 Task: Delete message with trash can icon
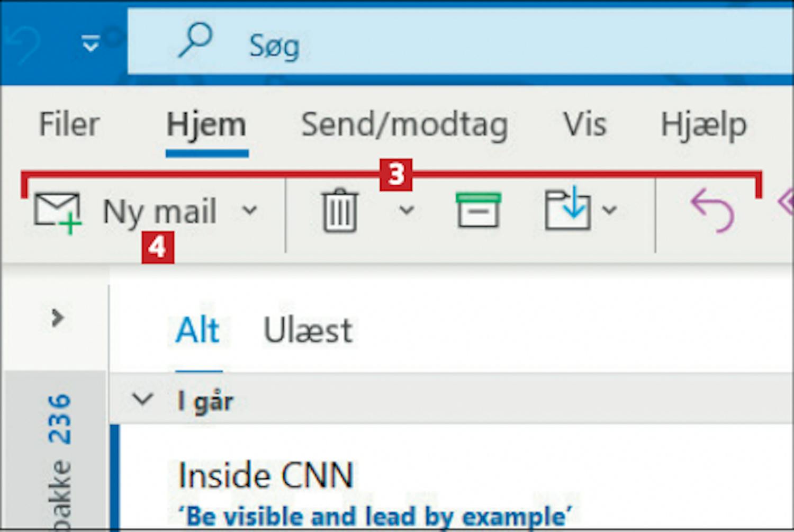coord(340,211)
